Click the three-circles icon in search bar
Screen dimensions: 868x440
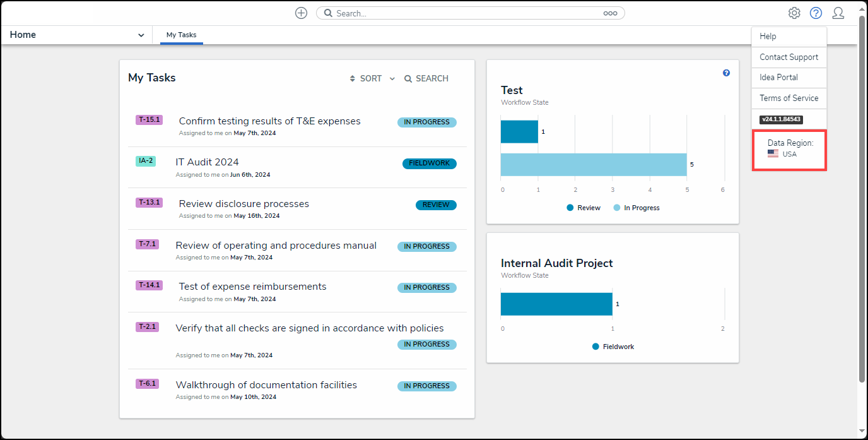(x=610, y=13)
